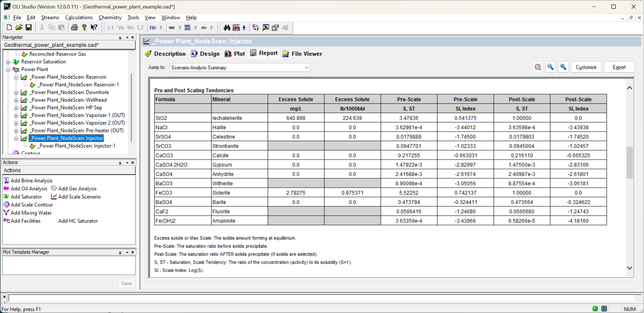Close the Navigator panel
Image resolution: width=644 pixels, height=313 pixels.
pyautogui.click(x=133, y=37)
